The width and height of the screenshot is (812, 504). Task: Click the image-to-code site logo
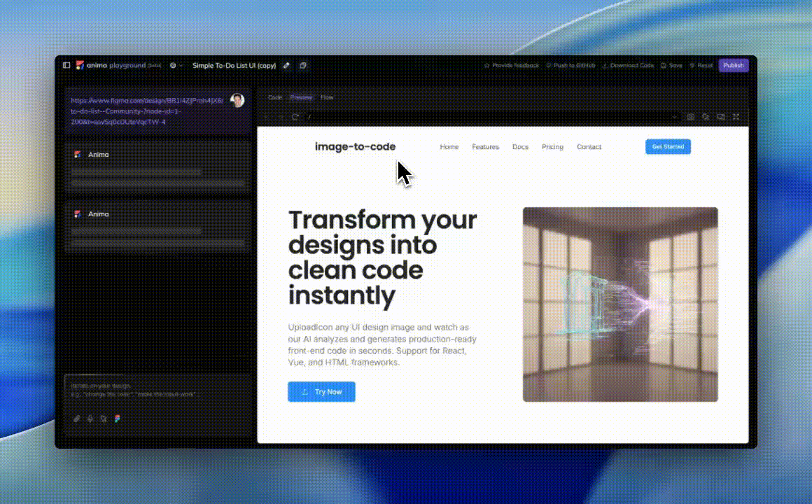point(356,146)
